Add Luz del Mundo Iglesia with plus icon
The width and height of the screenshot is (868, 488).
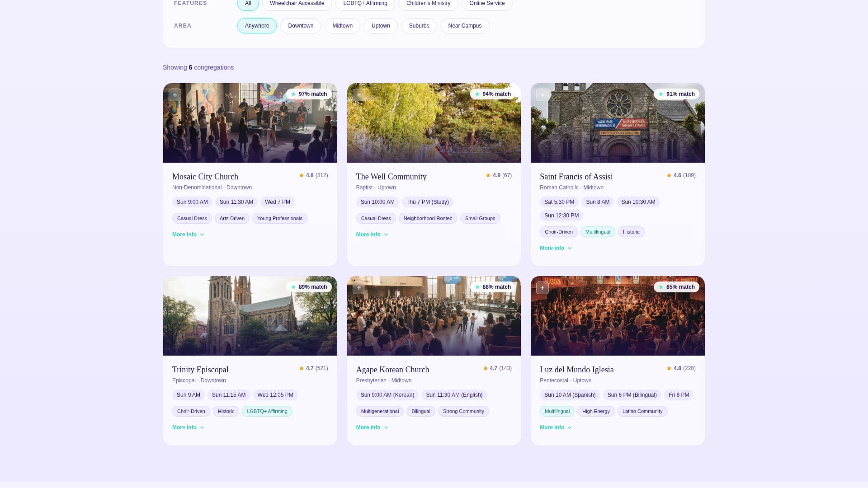[542, 288]
